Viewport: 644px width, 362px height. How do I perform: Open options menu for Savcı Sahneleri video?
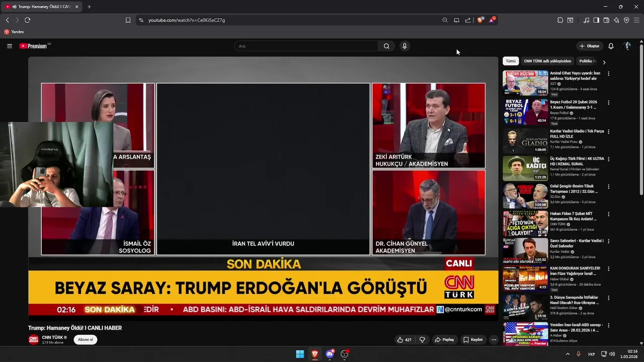[x=608, y=241]
